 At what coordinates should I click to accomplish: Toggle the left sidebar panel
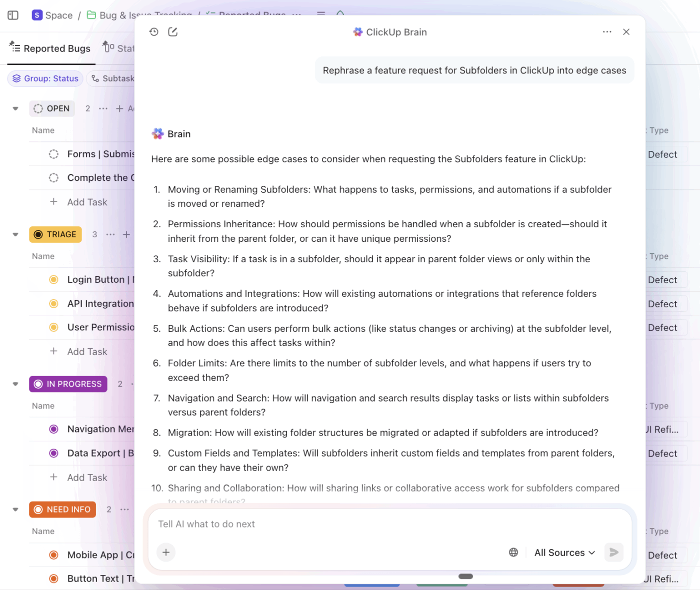[x=12, y=15]
